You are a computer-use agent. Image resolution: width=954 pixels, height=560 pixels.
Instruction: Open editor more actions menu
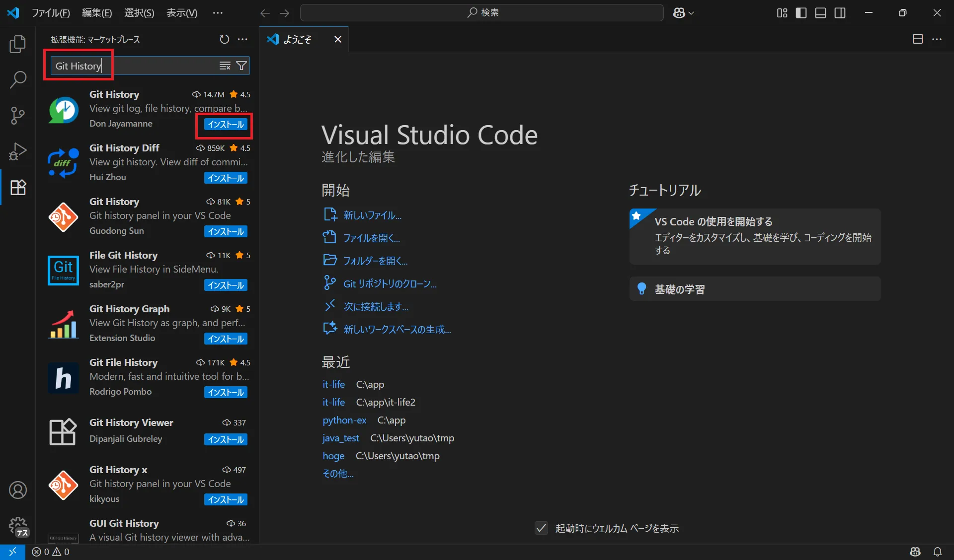937,39
